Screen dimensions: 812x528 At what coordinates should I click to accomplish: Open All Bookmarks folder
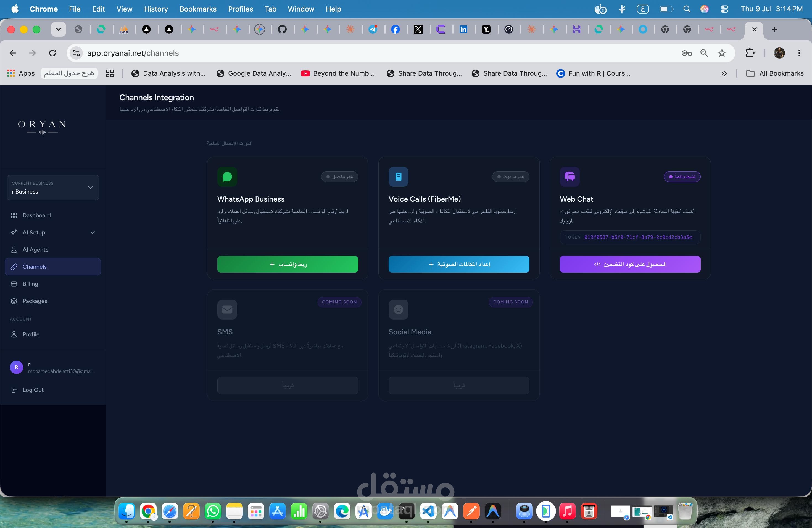click(x=775, y=73)
